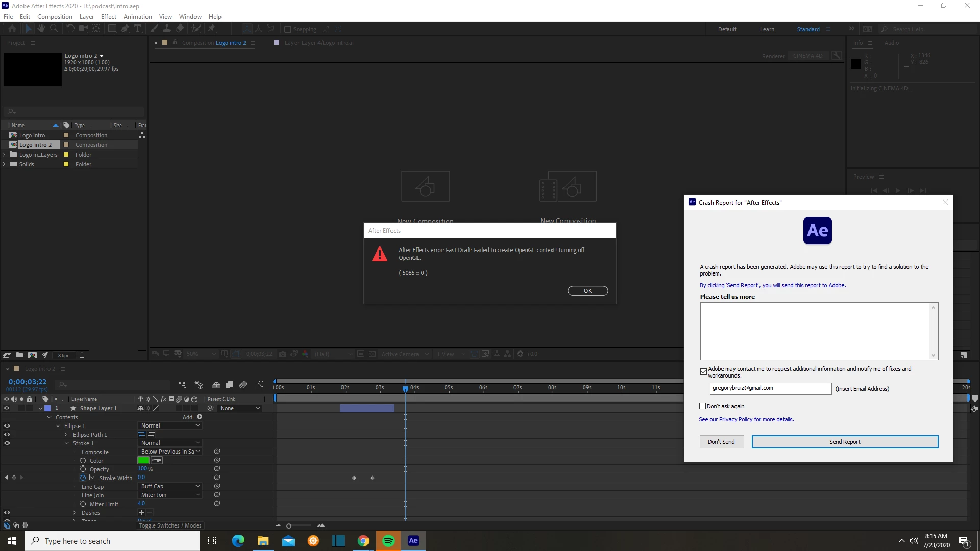980x551 pixels.
Task: Click the trash icon in Project panel
Action: pyautogui.click(x=82, y=355)
